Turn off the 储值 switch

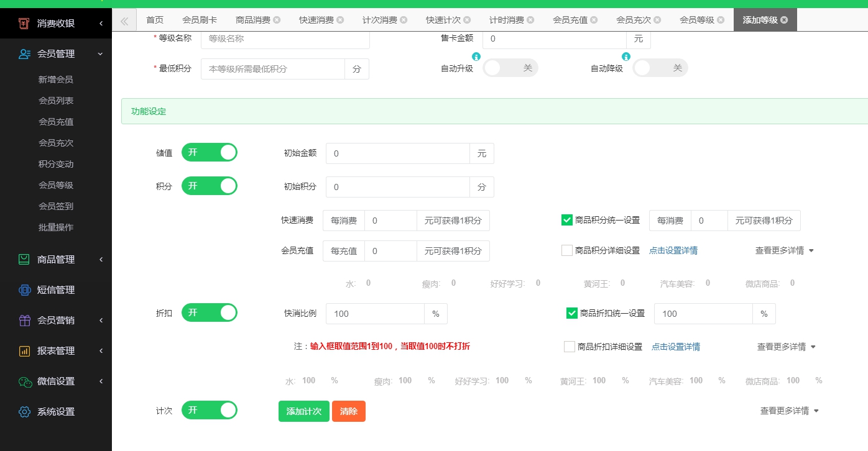click(x=209, y=152)
